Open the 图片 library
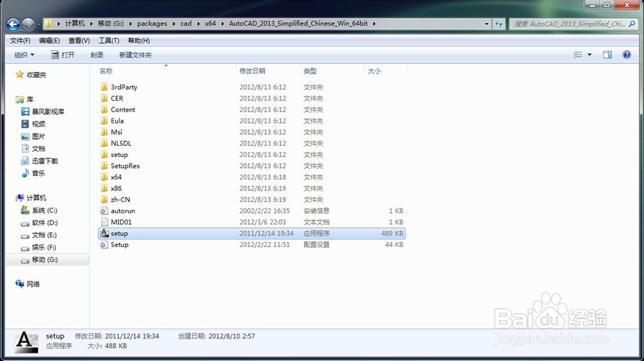 coord(33,136)
